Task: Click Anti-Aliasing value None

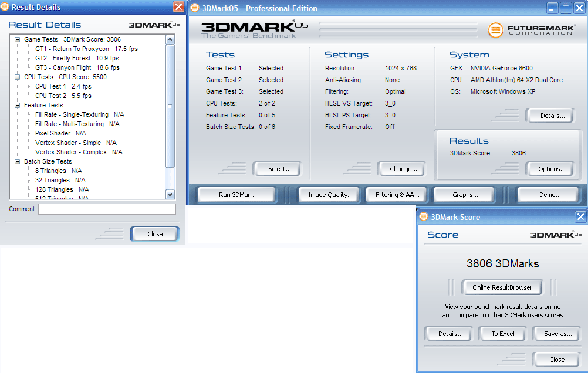Action: [392, 80]
